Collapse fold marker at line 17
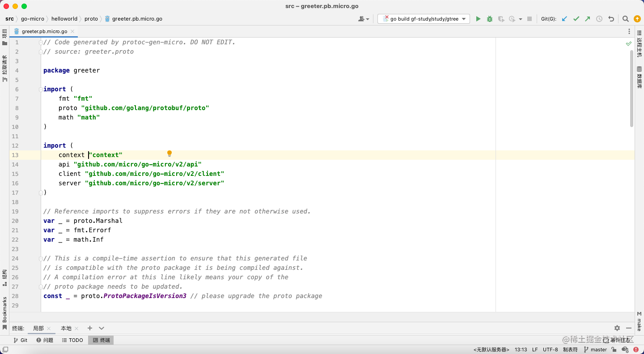The image size is (644, 354). 41,192
